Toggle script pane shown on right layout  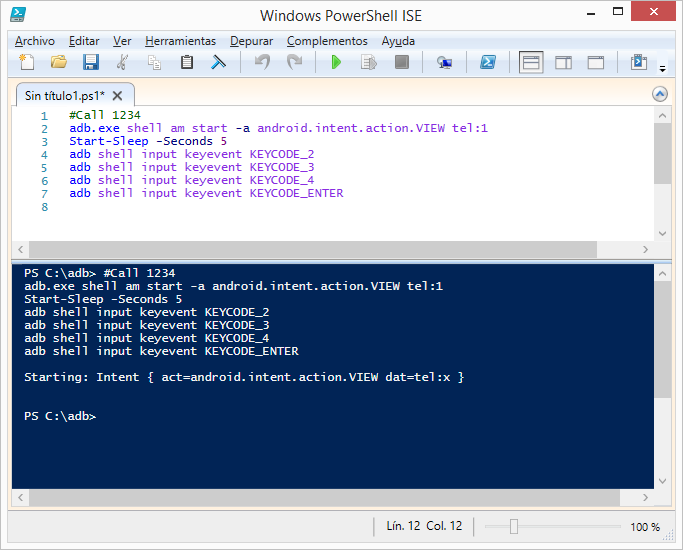click(563, 62)
